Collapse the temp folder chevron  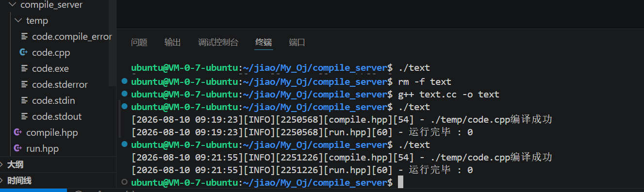tap(18, 21)
